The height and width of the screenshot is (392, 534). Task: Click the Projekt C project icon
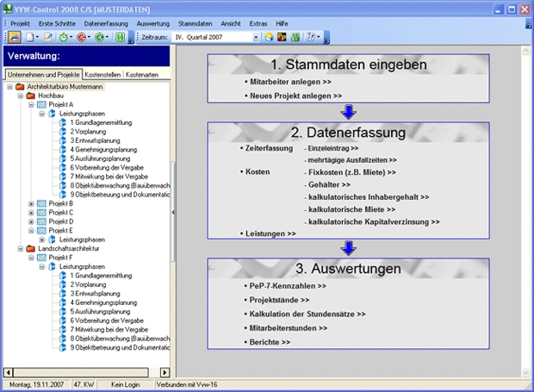click(x=42, y=212)
